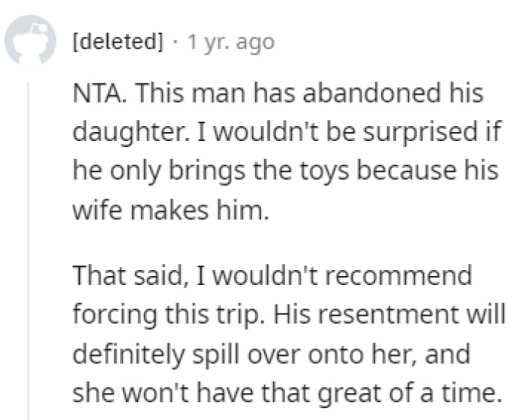Click the "[deleted]" username
The width and height of the screenshot is (522, 420).
(x=117, y=42)
